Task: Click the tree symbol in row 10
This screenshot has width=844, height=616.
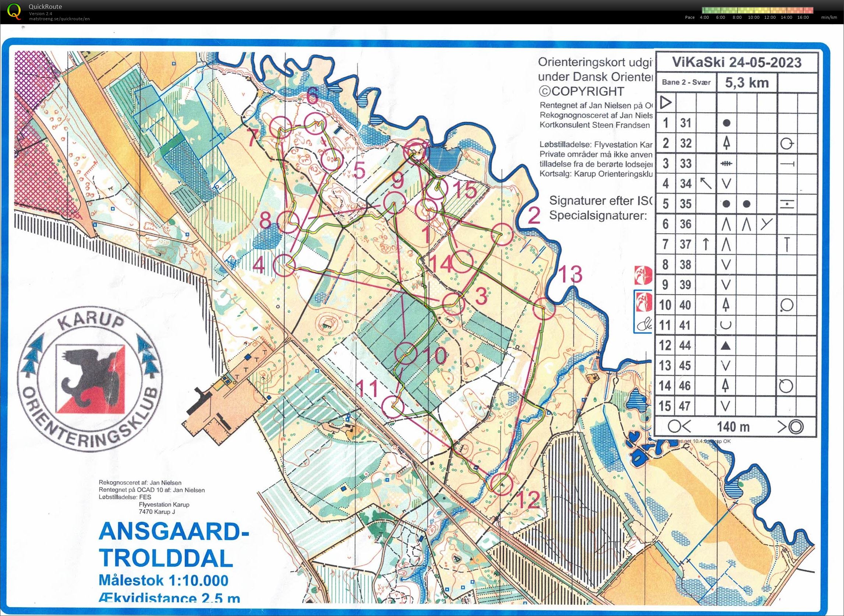Action: pos(725,305)
